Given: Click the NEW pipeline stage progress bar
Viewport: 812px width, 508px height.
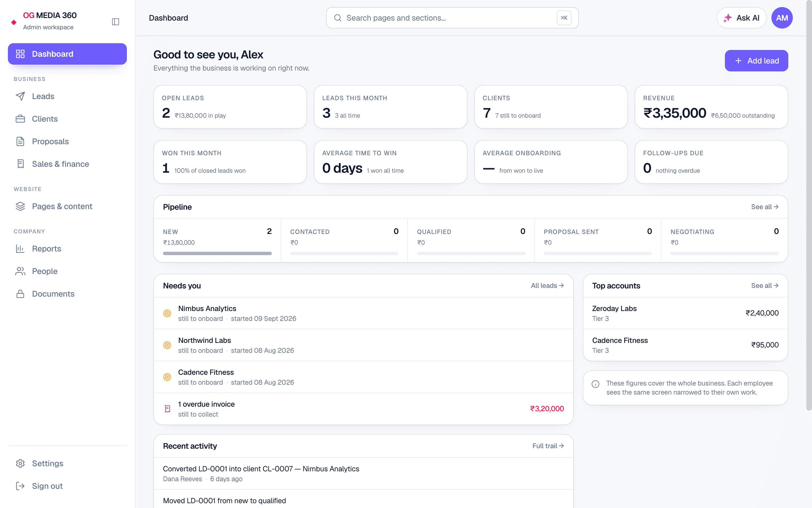Looking at the screenshot, I should click(x=217, y=253).
